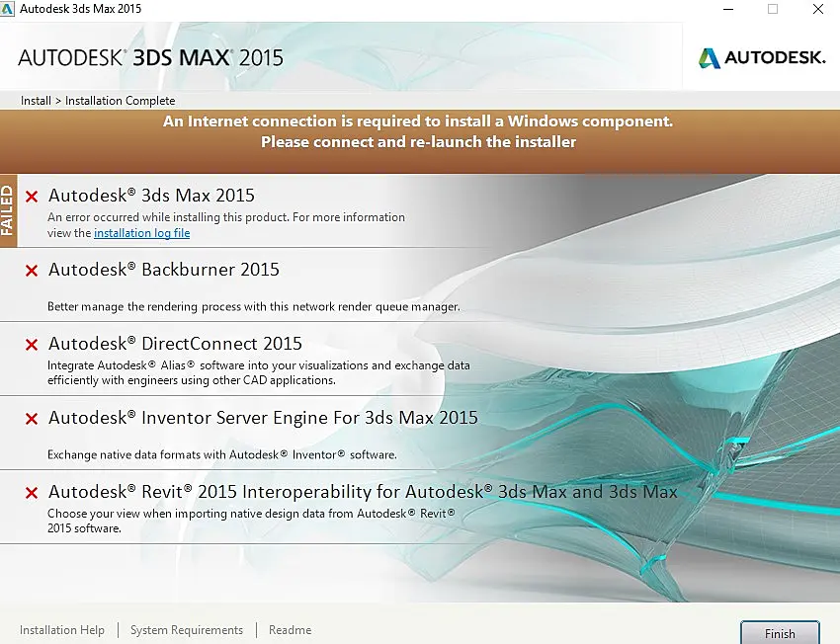Click the FAILED status label
The height and width of the screenshot is (644, 840).
pyautogui.click(x=8, y=211)
